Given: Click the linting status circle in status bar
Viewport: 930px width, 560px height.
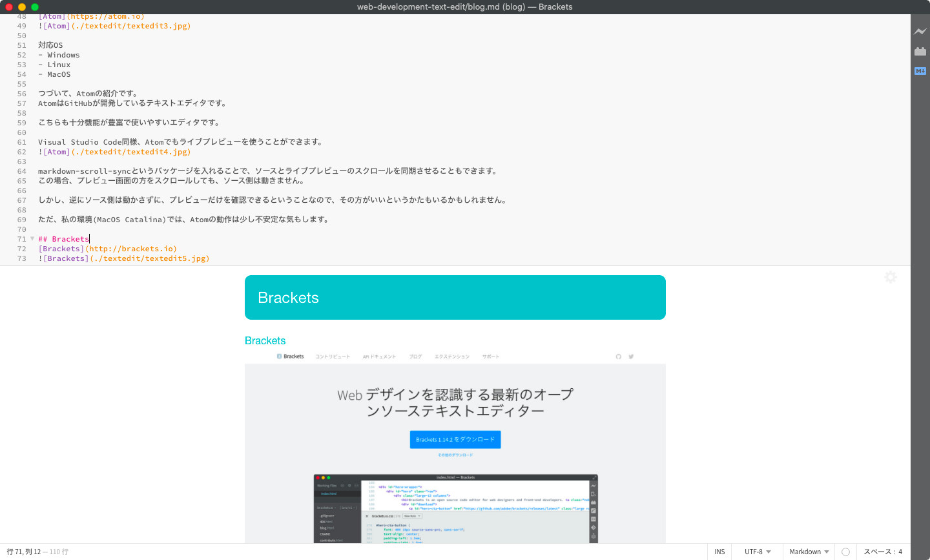Looking at the screenshot, I should click(845, 552).
